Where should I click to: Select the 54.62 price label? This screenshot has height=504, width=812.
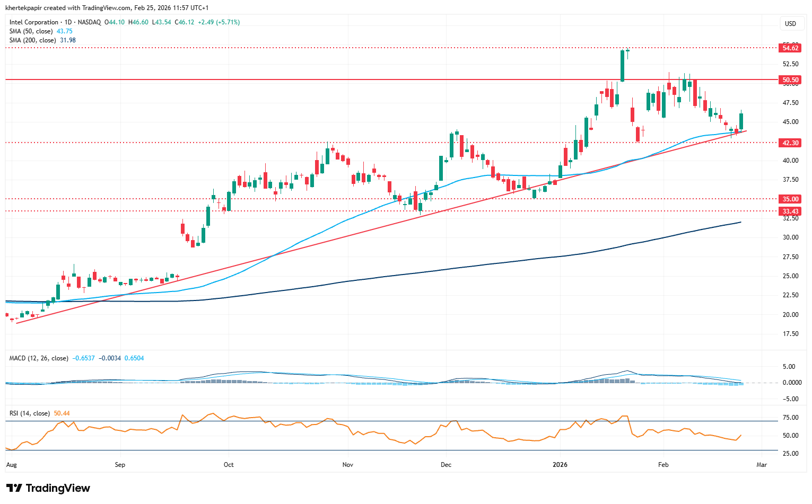[790, 48]
